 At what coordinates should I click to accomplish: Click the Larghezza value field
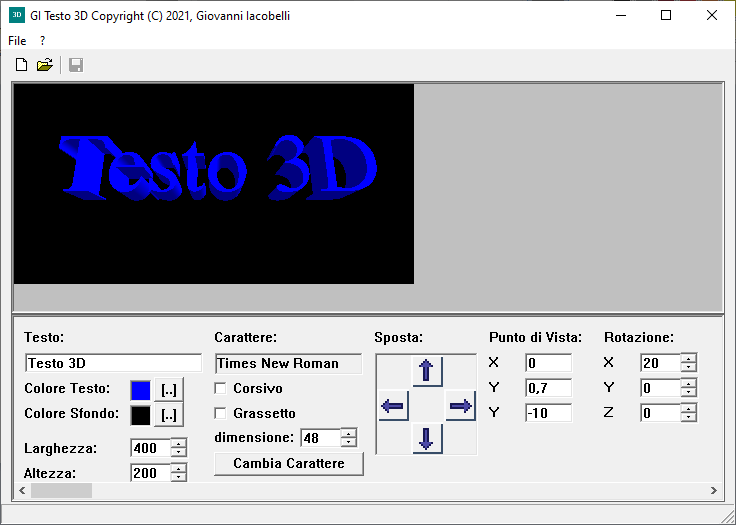[x=151, y=448]
